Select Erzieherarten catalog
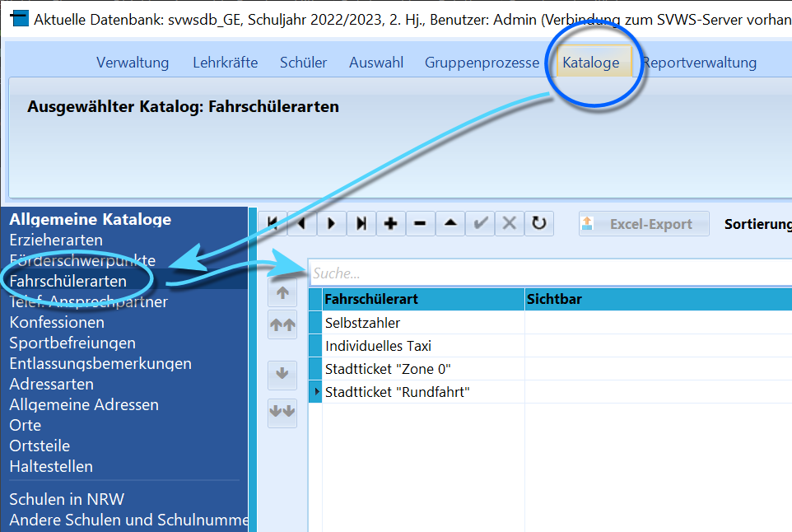Image resolution: width=792 pixels, height=532 pixels. pos(56,240)
